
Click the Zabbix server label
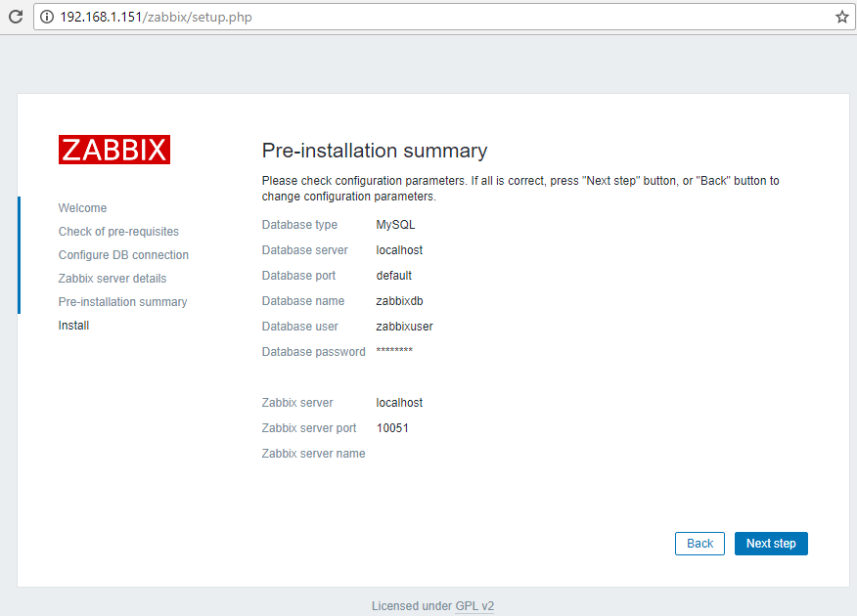[297, 403]
